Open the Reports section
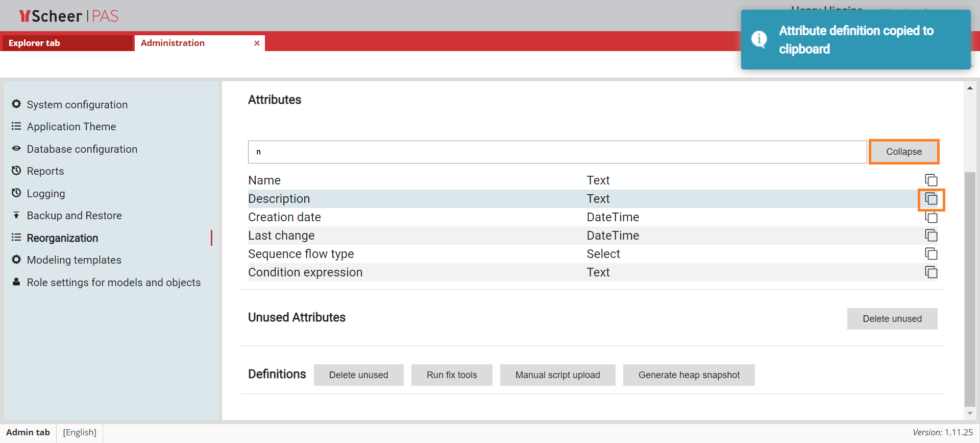This screenshot has height=443, width=980. pyautogui.click(x=45, y=171)
